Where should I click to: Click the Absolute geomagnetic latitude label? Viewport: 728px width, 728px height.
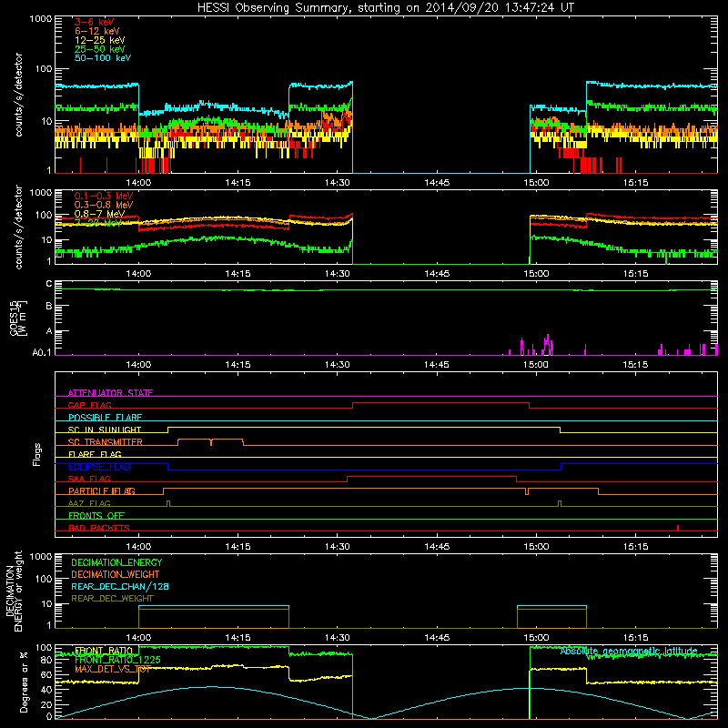click(629, 652)
